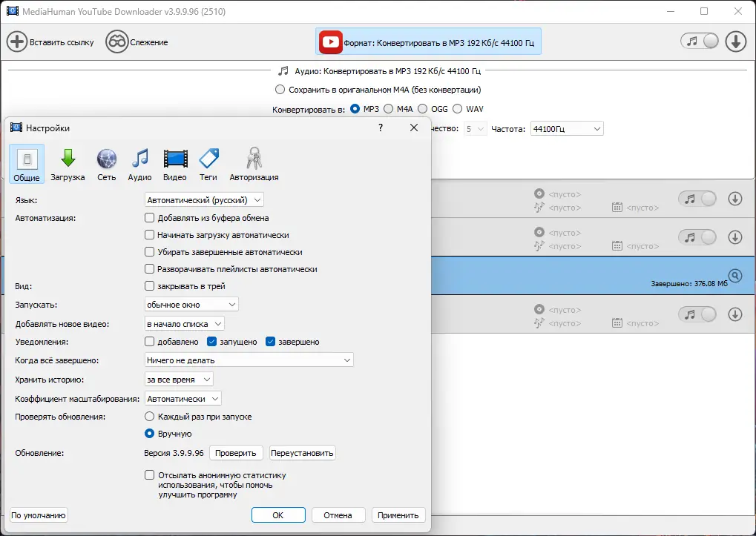Screen dimensions: 756x536
Task: Click the album disc icon in last row
Action: point(539,309)
